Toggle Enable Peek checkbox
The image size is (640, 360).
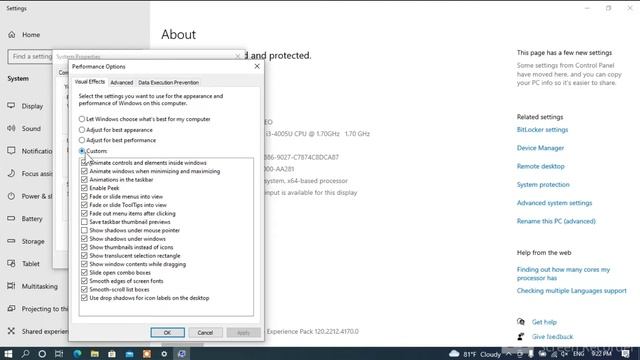click(84, 188)
